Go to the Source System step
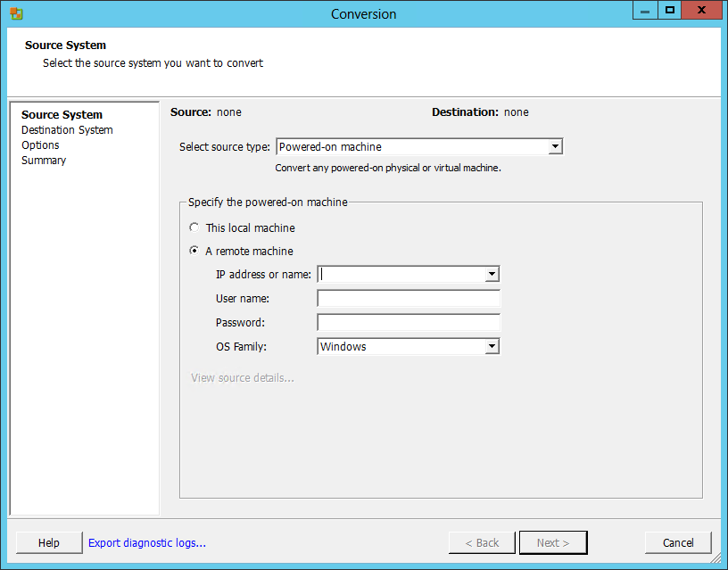 (x=62, y=115)
